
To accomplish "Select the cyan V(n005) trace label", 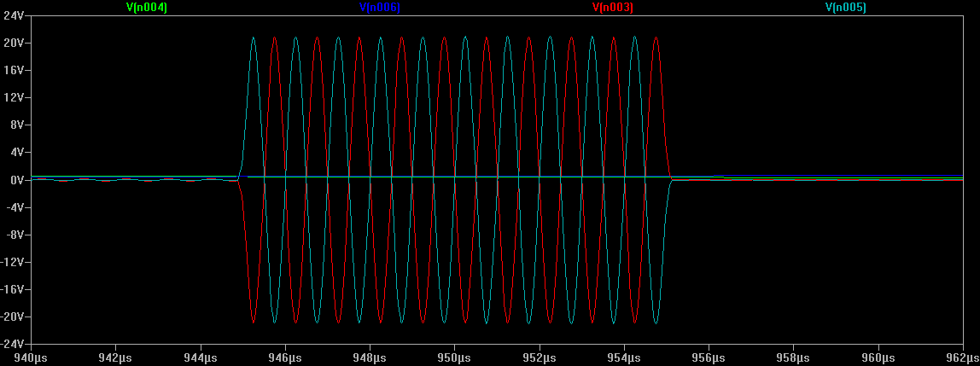I will click(846, 7).
